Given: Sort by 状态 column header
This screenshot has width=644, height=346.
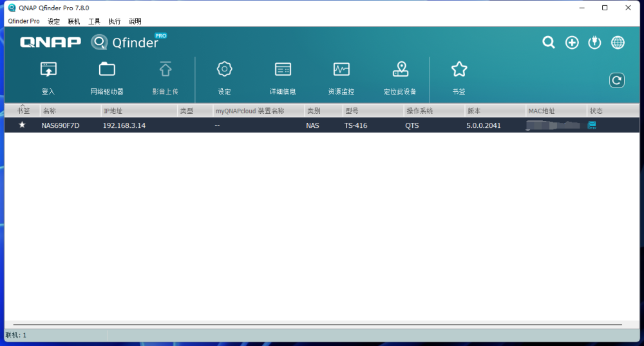Looking at the screenshot, I should pos(613,111).
